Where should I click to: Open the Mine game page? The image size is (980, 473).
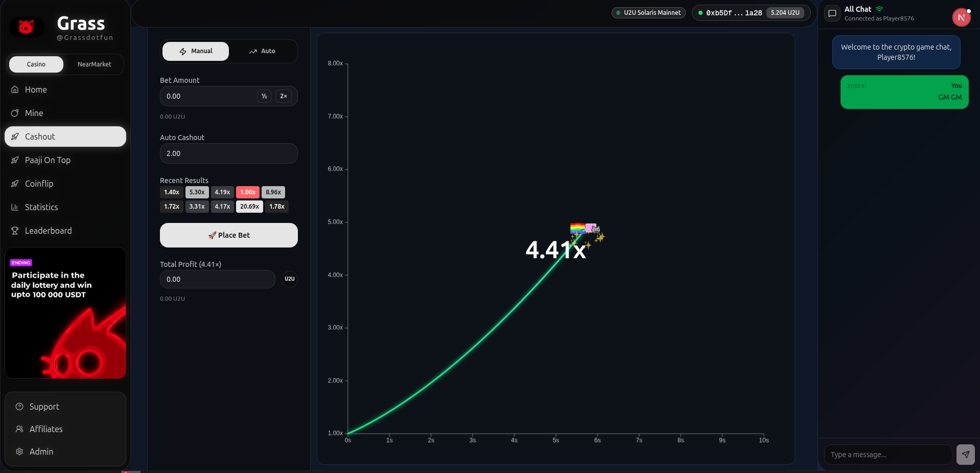pos(34,113)
